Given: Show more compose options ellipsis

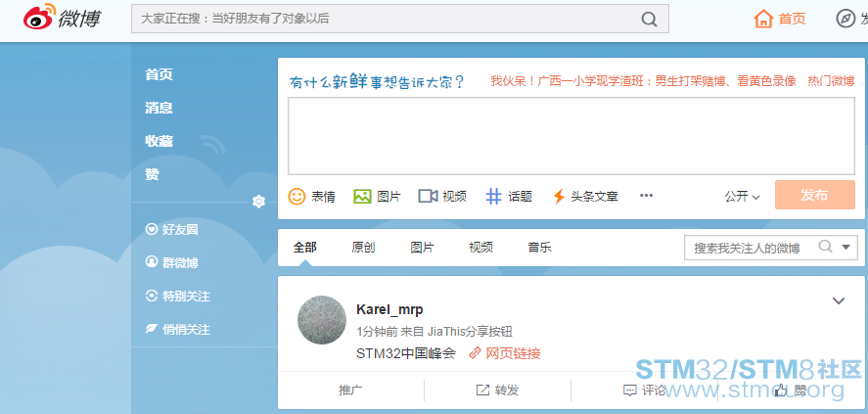Looking at the screenshot, I should 646,196.
